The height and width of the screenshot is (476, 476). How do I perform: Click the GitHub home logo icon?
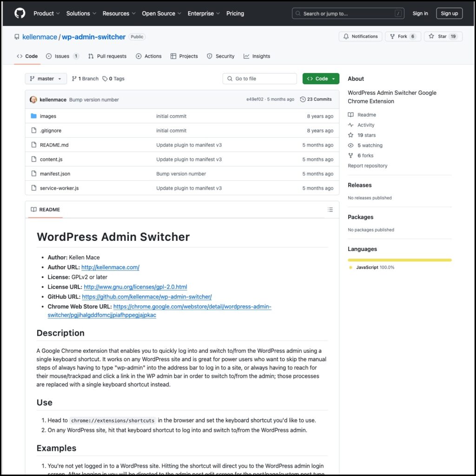point(19,13)
